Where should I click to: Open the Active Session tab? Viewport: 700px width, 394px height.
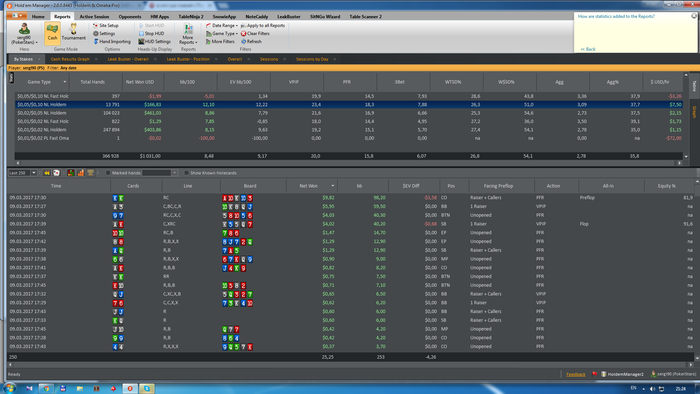(94, 17)
